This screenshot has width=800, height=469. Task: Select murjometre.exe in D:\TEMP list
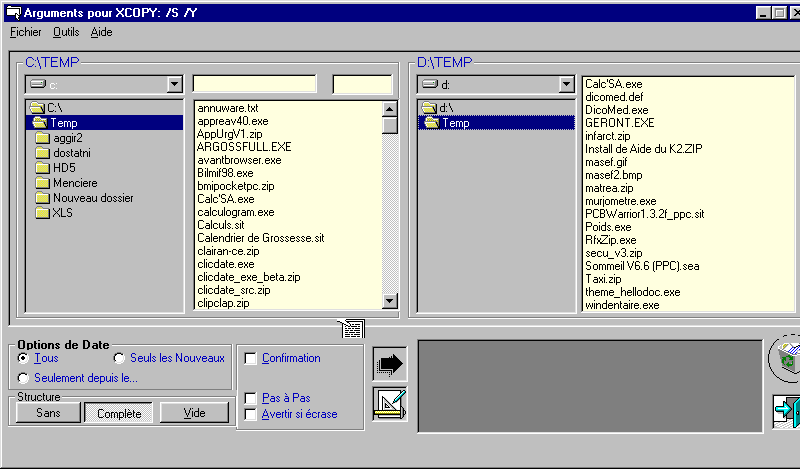coord(620,201)
